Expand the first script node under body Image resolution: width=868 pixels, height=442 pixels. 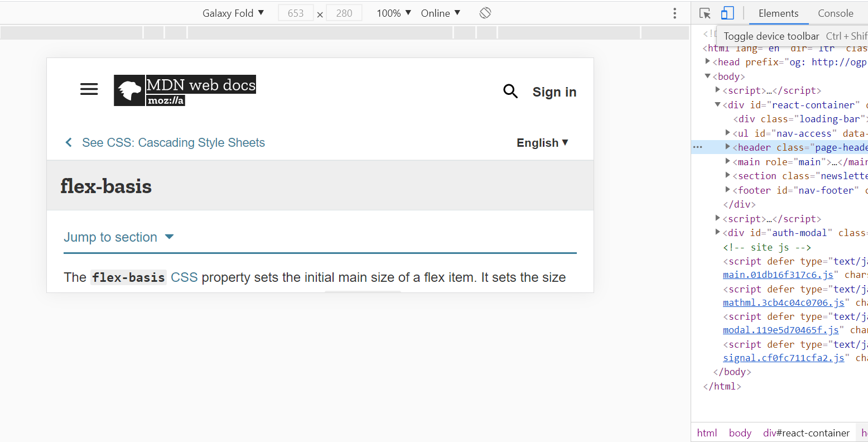click(x=718, y=90)
